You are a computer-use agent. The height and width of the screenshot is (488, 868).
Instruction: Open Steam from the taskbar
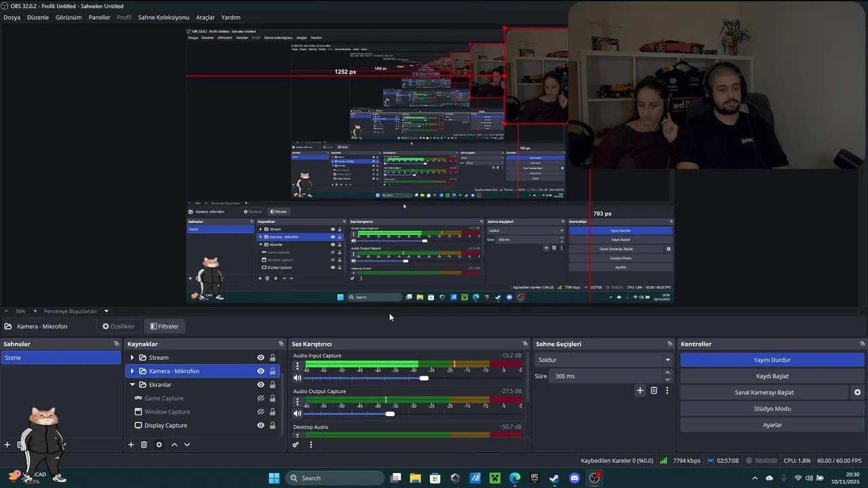pyautogui.click(x=554, y=478)
